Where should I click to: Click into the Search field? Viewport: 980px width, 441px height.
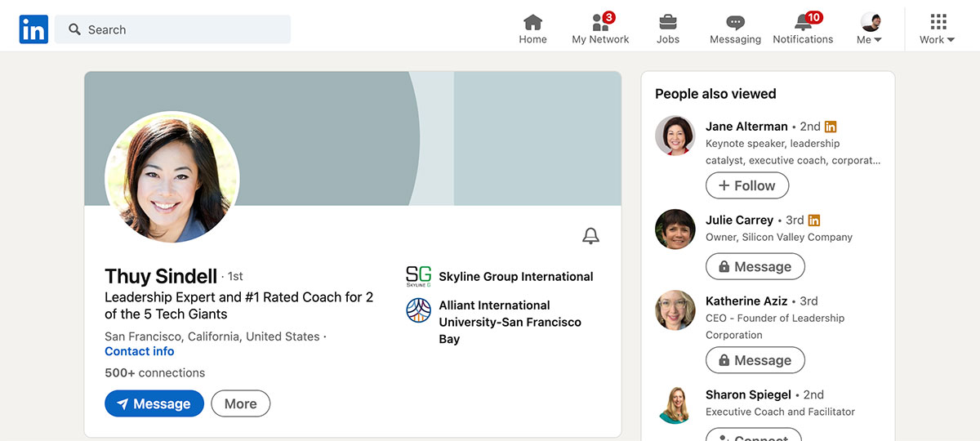click(172, 29)
